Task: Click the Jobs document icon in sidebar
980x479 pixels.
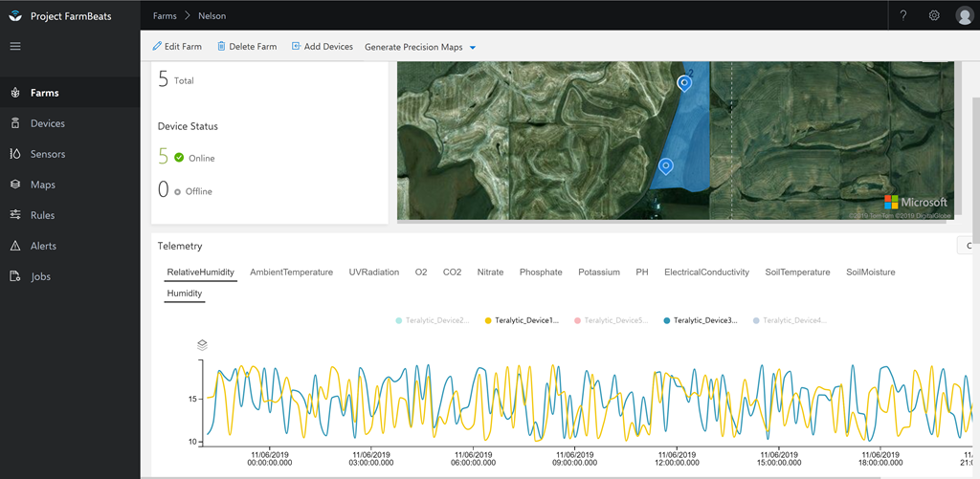Action: click(15, 276)
